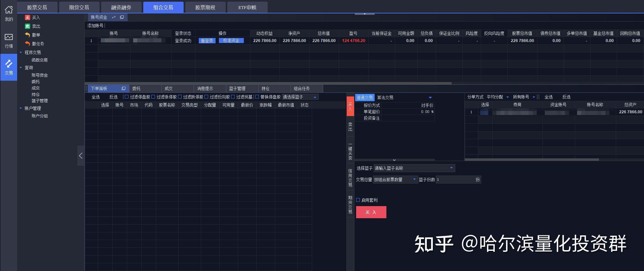Screen dimensions: 644x271
Task: Click the account table horizontal scrollbar
Action: click(x=268, y=83)
